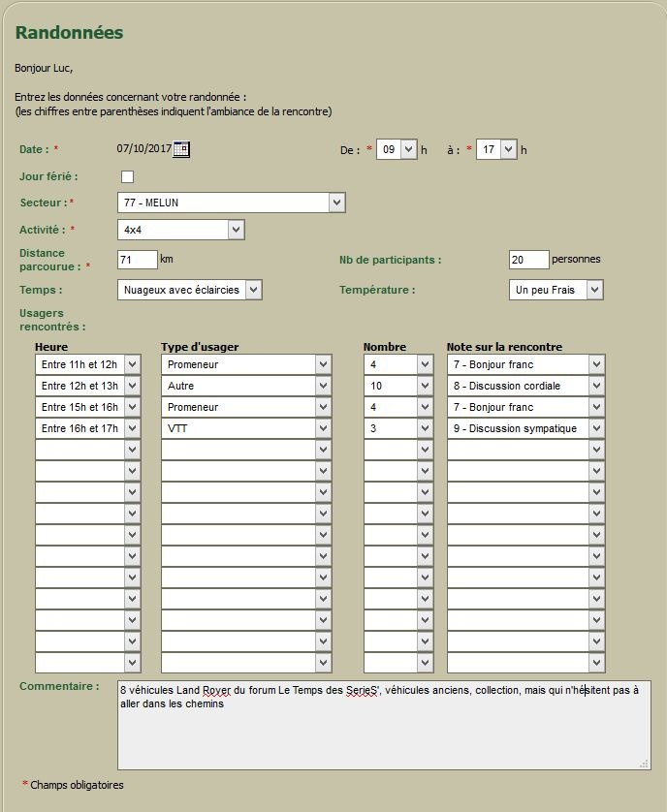The image size is (667, 812).
Task: Tick the Jour férié checkbox
Action: point(128,176)
